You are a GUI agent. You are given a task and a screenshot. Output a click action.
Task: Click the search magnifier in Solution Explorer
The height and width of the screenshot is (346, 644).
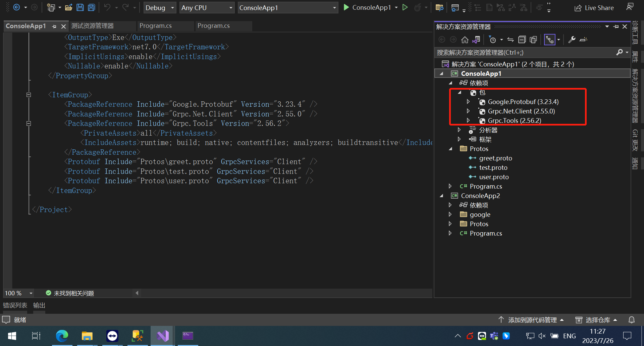(619, 52)
